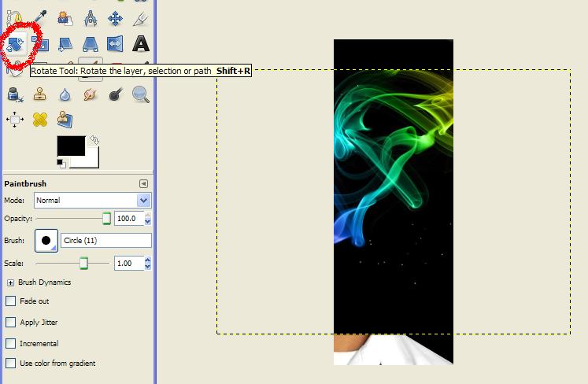Click the brush name field Circle (11)
This screenshot has height=384, width=588.
point(106,240)
